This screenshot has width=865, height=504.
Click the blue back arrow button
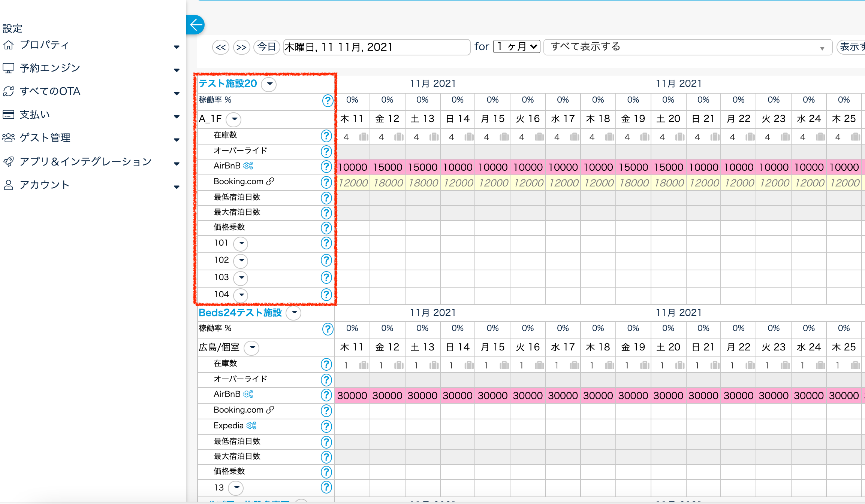point(195,25)
